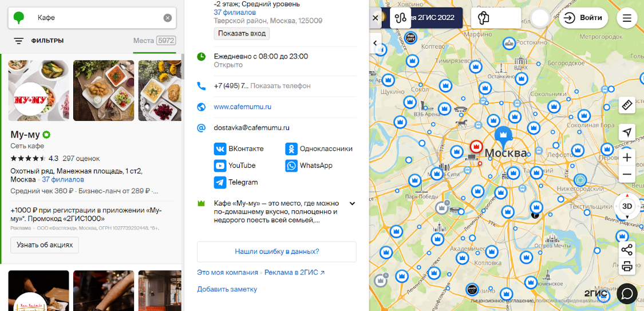644x311 pixels.
Task: Open the second Му-му photo of soup dishes
Action: (104, 90)
